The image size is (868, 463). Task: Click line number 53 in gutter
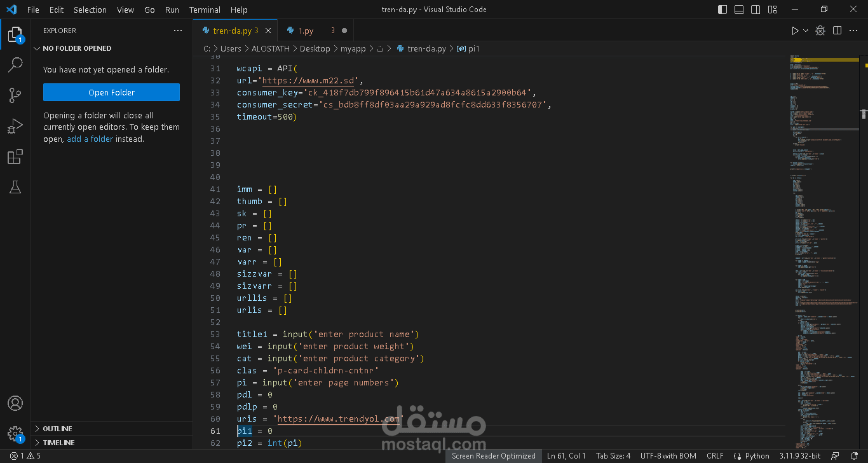tap(215, 334)
